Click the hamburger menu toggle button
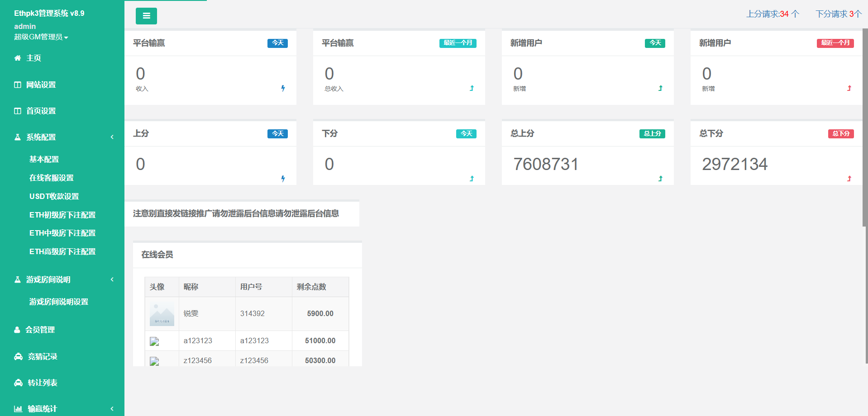Viewport: 868px width, 416px height. pos(146,16)
